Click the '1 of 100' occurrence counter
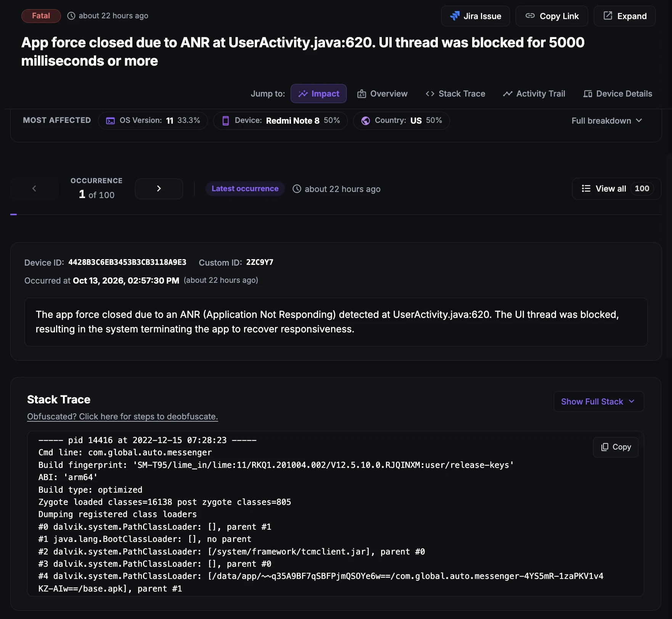The image size is (672, 619). tap(96, 195)
